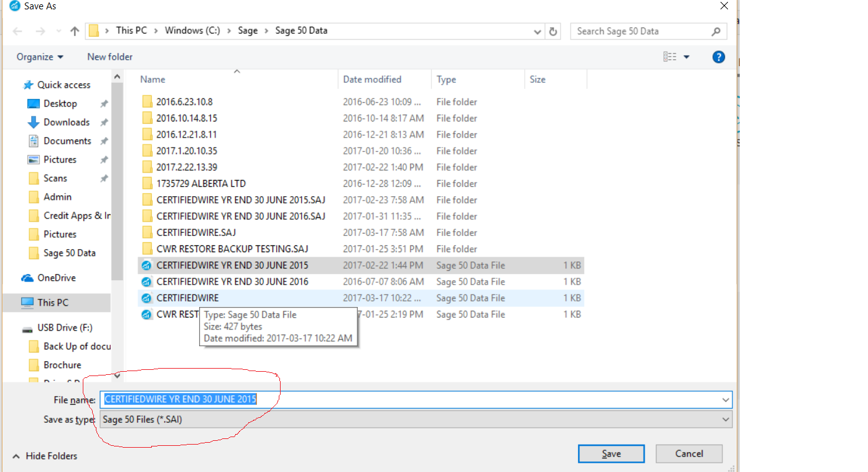Image resolution: width=868 pixels, height=472 pixels.
Task: Expand chevron after Sage in address path
Action: click(x=266, y=31)
